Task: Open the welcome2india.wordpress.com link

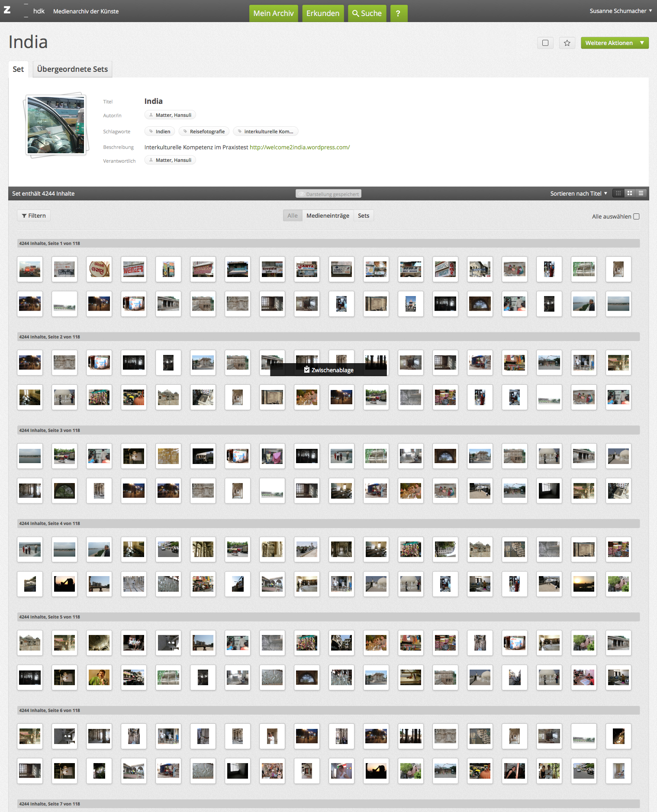Action: [x=300, y=147]
